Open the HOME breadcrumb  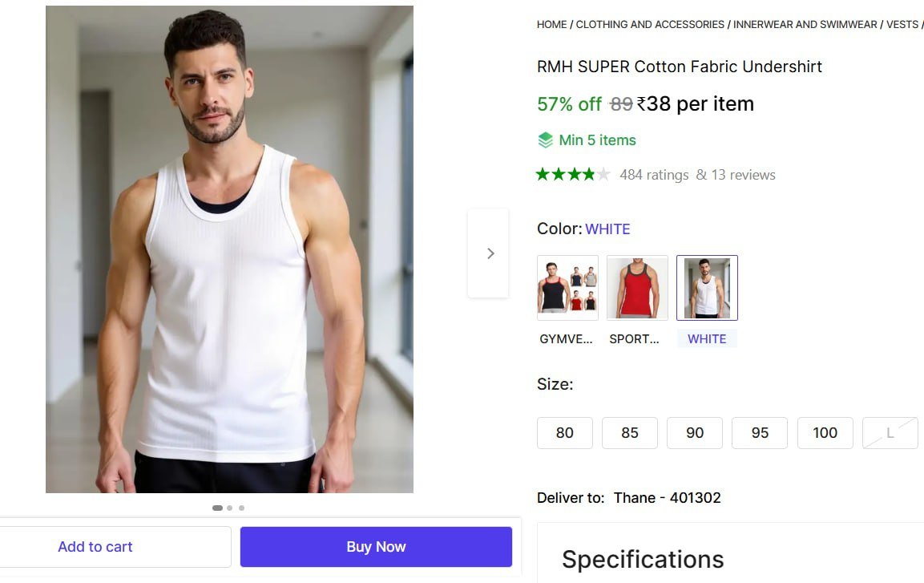[x=551, y=24]
